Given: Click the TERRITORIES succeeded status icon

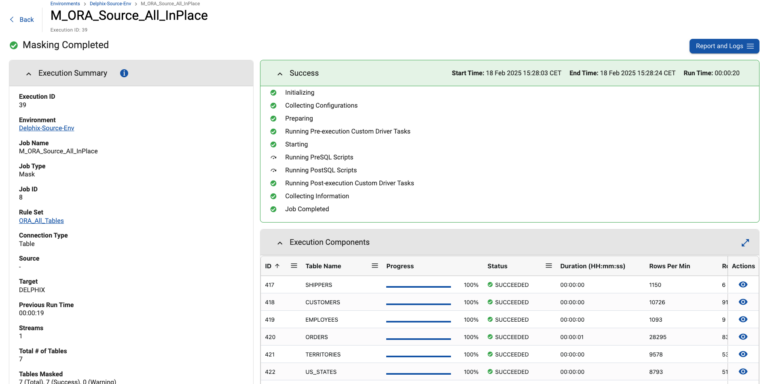Looking at the screenshot, I should (490, 354).
